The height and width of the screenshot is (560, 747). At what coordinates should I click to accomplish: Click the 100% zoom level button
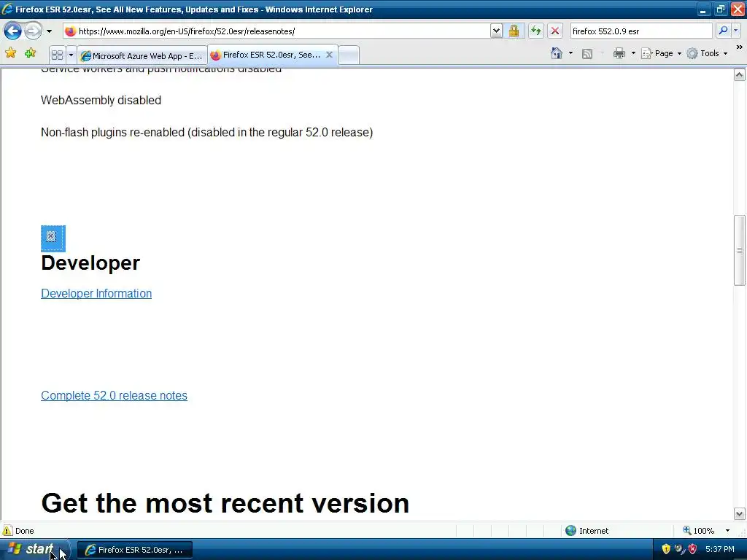pyautogui.click(x=698, y=531)
